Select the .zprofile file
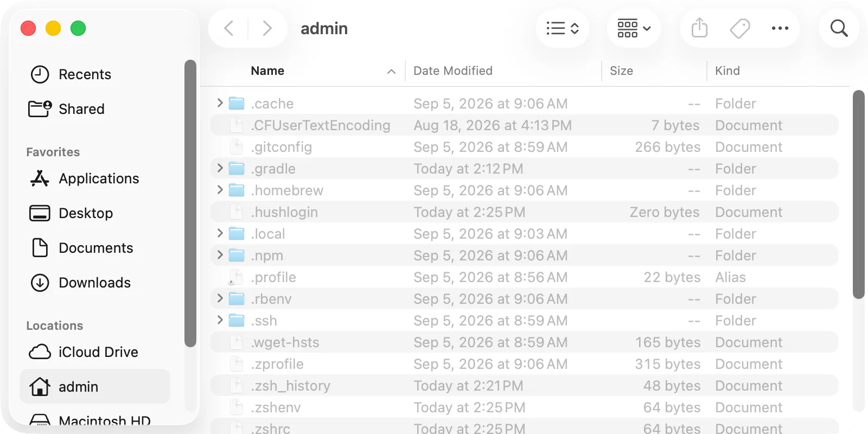Viewport: 868px width, 434px height. pyautogui.click(x=525, y=364)
